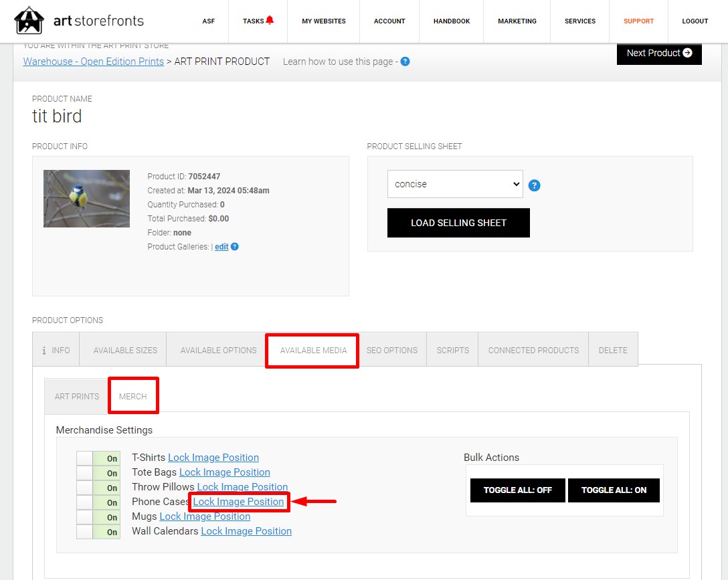Open the SEO OPTIONS tab
The height and width of the screenshot is (580, 728).
(392, 351)
